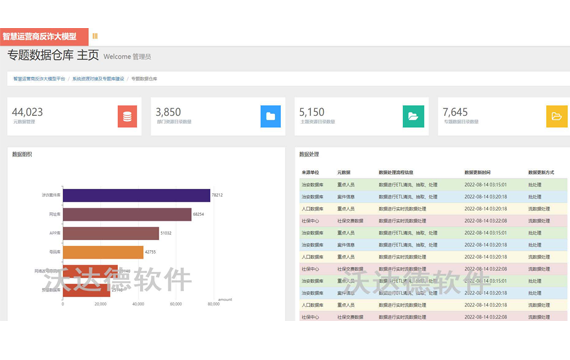
Task: Click the mauve bar labeled 68254
Action: point(127,214)
